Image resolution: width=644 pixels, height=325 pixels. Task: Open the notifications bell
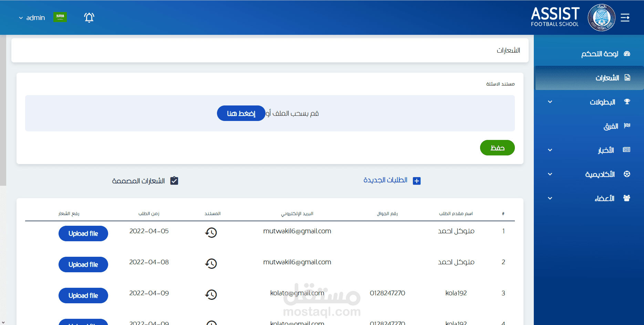(x=89, y=17)
